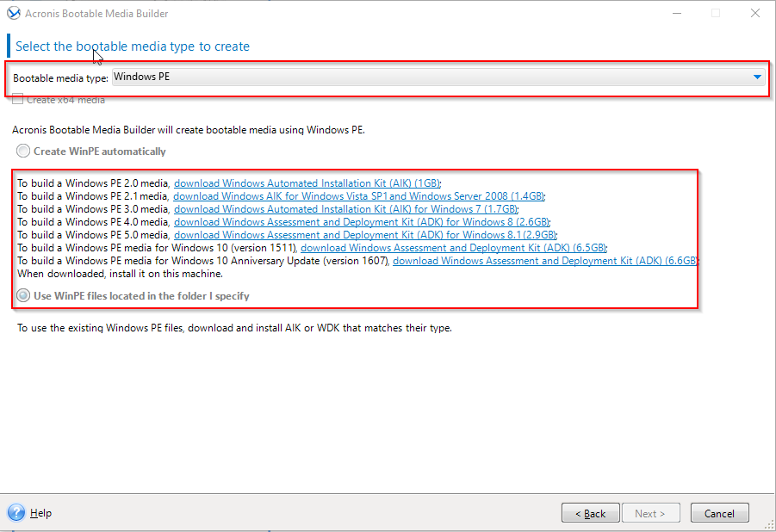Click the disabled Next button

(x=651, y=513)
